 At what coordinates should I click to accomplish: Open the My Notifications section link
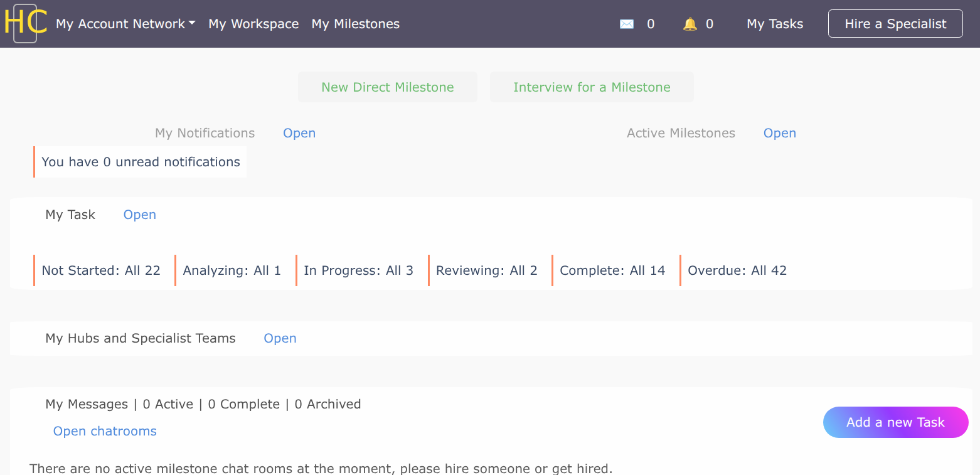tap(299, 133)
